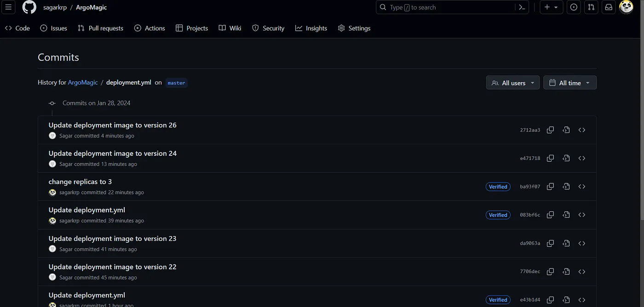This screenshot has height=307, width=644.
Task: Open the sagarkrp owner link
Action: point(55,7)
